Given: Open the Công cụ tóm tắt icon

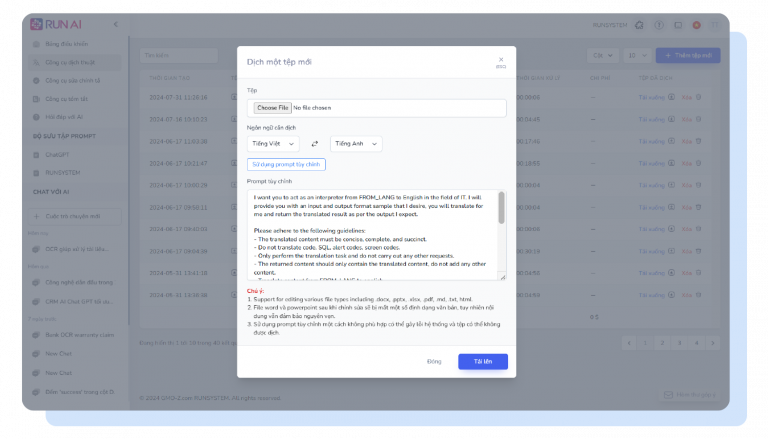Looking at the screenshot, I should click(36, 99).
